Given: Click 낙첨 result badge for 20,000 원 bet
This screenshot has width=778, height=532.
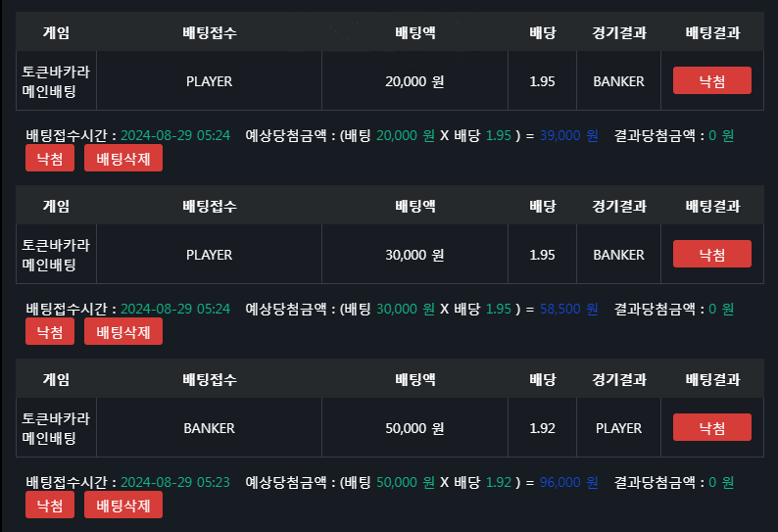Looking at the screenshot, I should tap(712, 80).
